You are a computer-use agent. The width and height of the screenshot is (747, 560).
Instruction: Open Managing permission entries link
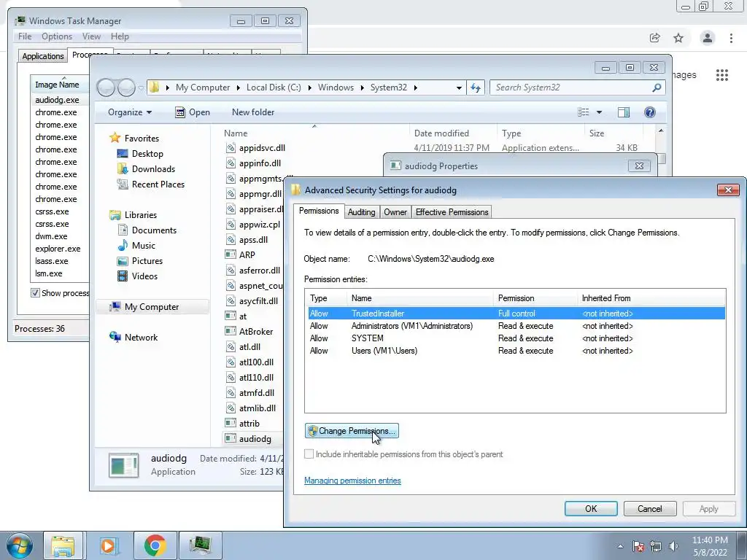point(352,481)
